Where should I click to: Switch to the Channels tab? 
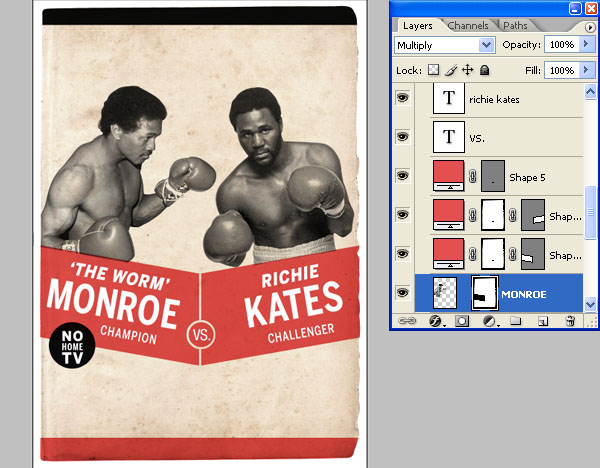[x=469, y=25]
